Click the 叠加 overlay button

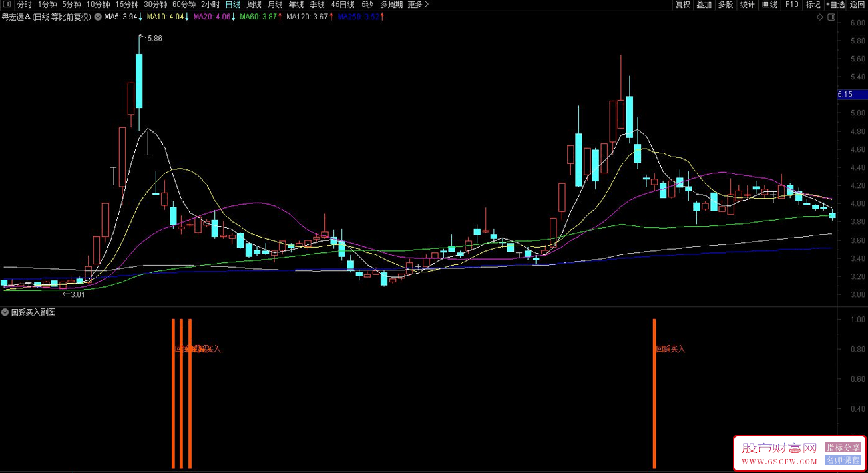(x=704, y=4)
